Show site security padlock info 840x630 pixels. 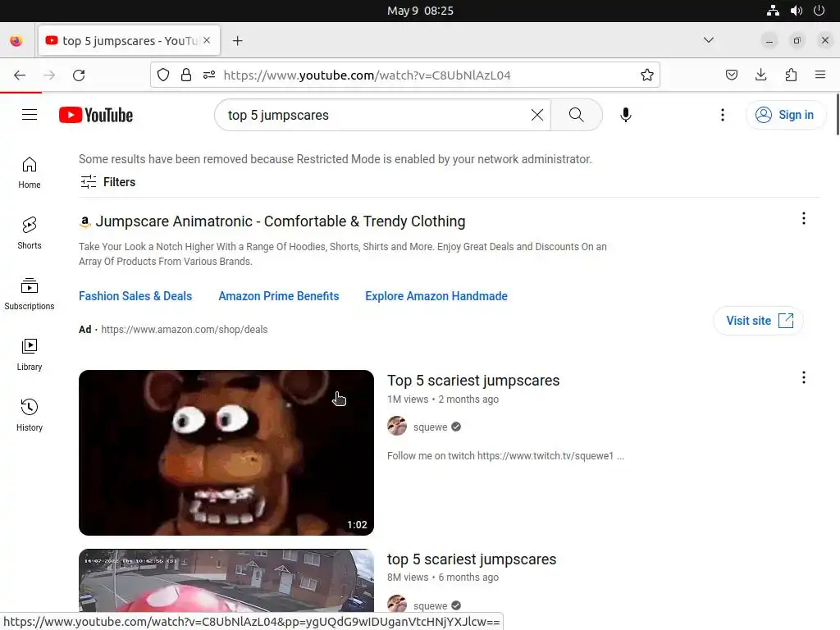[x=186, y=75]
